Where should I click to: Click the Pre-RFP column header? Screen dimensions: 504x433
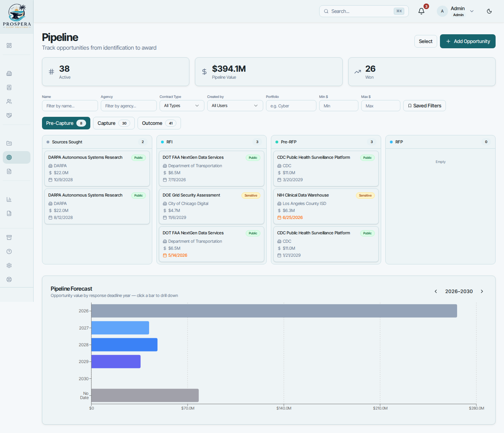point(326,142)
